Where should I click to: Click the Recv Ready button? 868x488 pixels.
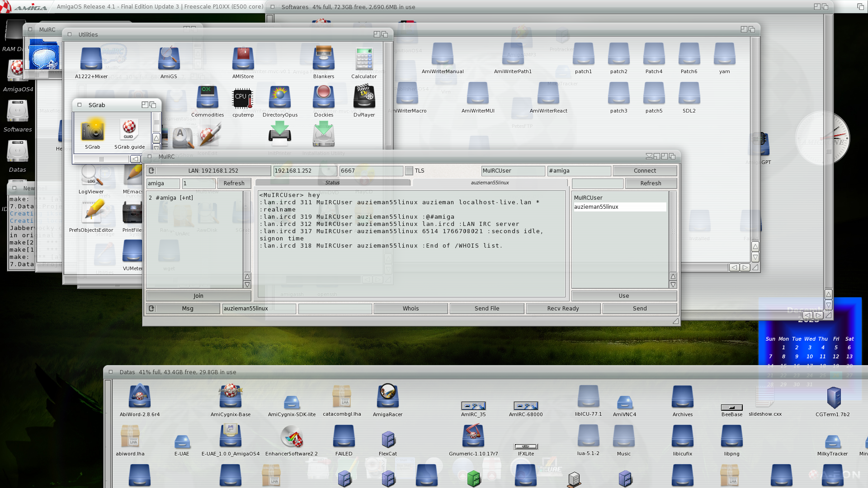click(x=563, y=309)
